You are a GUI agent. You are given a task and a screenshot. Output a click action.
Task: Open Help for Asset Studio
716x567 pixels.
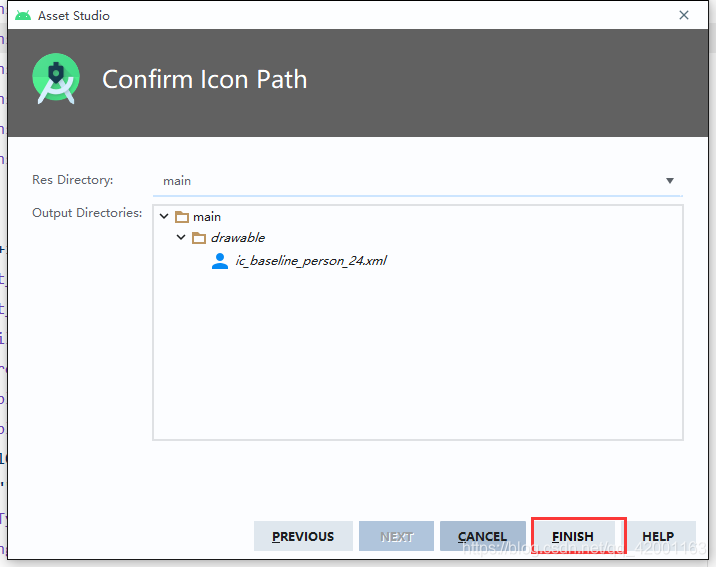tap(658, 536)
